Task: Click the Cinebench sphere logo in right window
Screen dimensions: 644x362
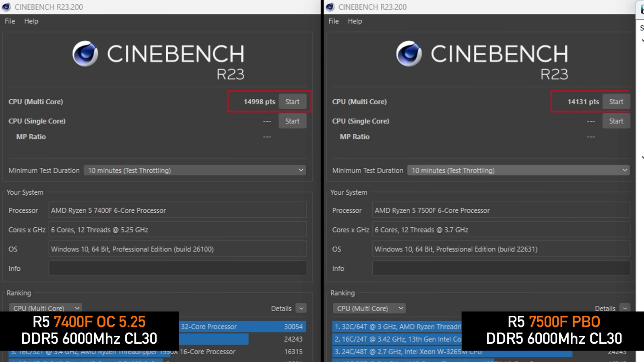Action: [x=409, y=53]
